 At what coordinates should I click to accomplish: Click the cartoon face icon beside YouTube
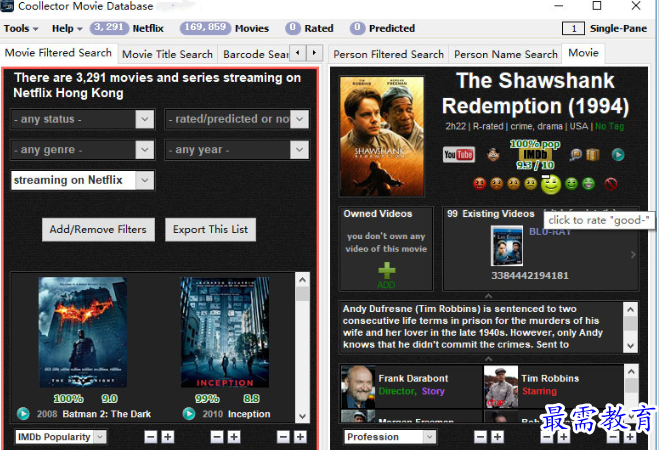click(x=493, y=155)
